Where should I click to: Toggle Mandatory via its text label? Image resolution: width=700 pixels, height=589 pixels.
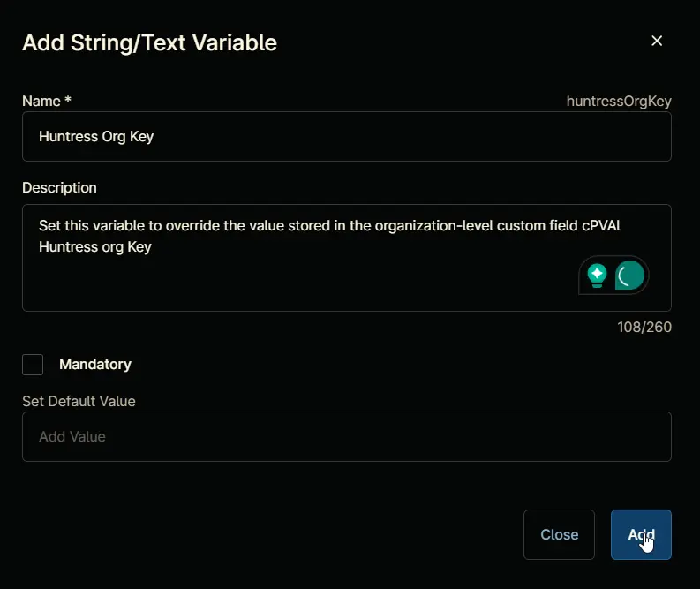(95, 365)
